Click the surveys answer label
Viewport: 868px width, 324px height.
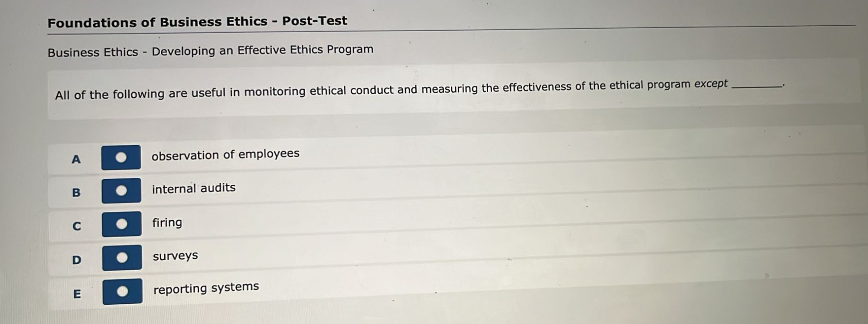175,256
